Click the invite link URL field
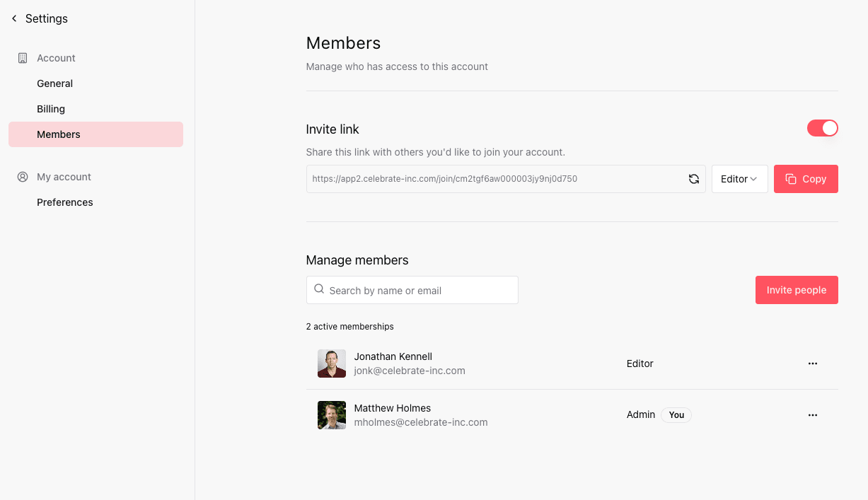868x500 pixels. point(495,179)
